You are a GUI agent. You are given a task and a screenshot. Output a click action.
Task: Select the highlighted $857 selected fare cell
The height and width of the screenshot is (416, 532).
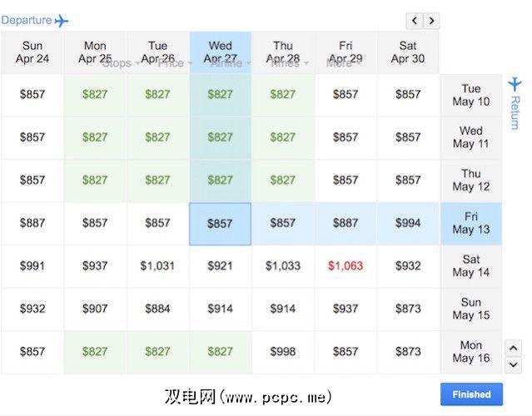pyautogui.click(x=221, y=223)
